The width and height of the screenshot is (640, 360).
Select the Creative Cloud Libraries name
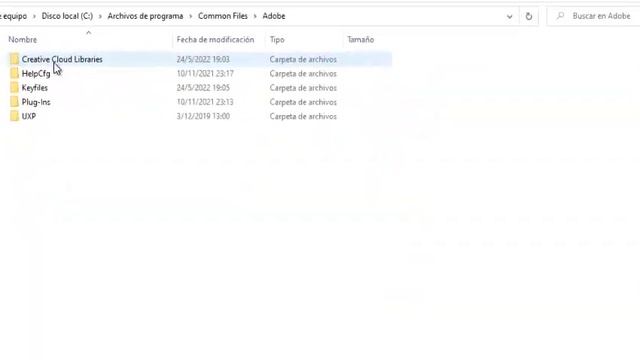click(62, 60)
